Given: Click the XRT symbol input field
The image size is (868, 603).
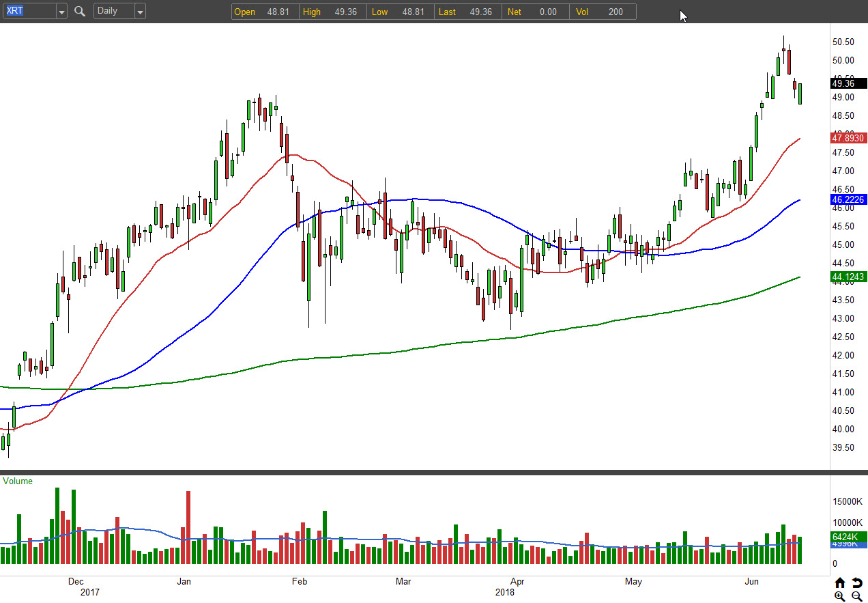Looking at the screenshot, I should (x=28, y=11).
